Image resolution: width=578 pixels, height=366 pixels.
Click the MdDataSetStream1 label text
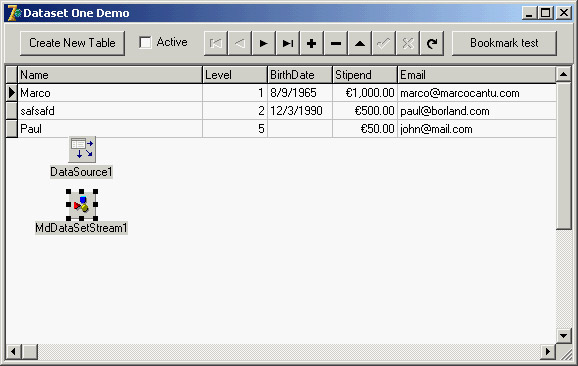tap(81, 228)
